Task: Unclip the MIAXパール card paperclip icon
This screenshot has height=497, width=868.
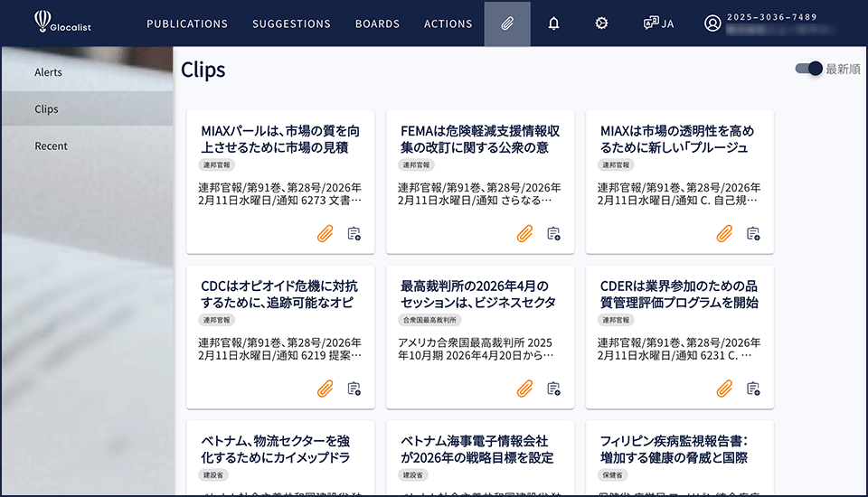Action: coord(325,233)
